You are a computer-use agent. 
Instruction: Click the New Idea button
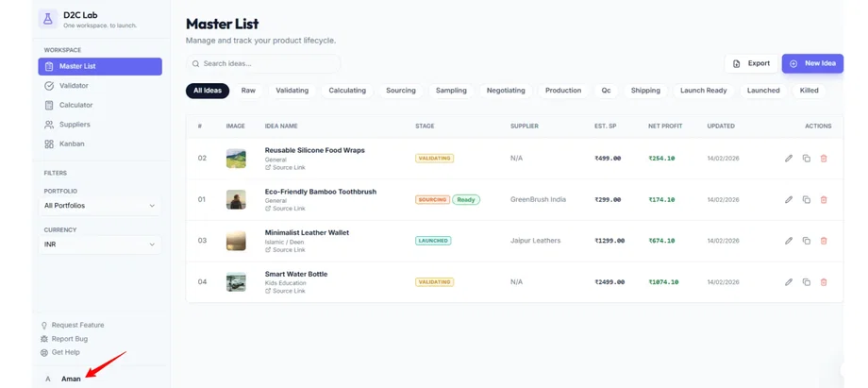(x=812, y=63)
